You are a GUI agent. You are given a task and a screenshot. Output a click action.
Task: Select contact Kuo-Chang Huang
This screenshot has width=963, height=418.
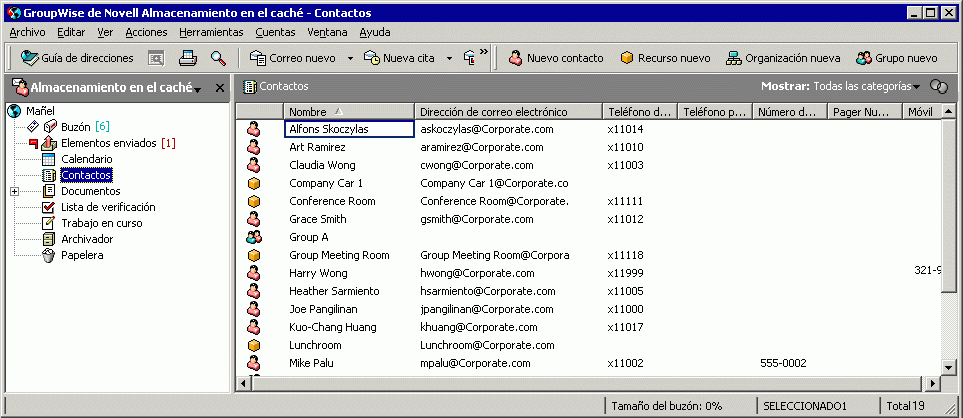(332, 327)
